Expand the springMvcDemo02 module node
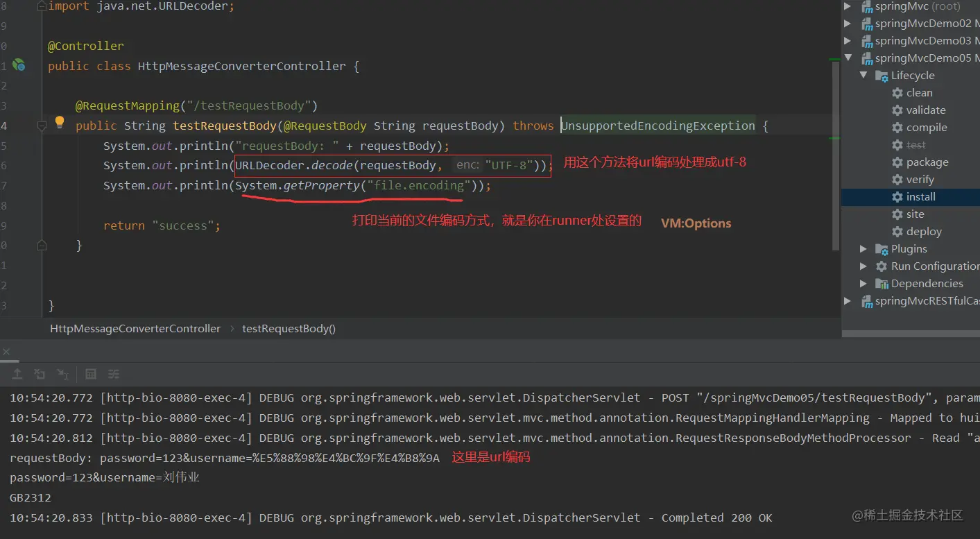Image resolution: width=980 pixels, height=539 pixels. [848, 24]
